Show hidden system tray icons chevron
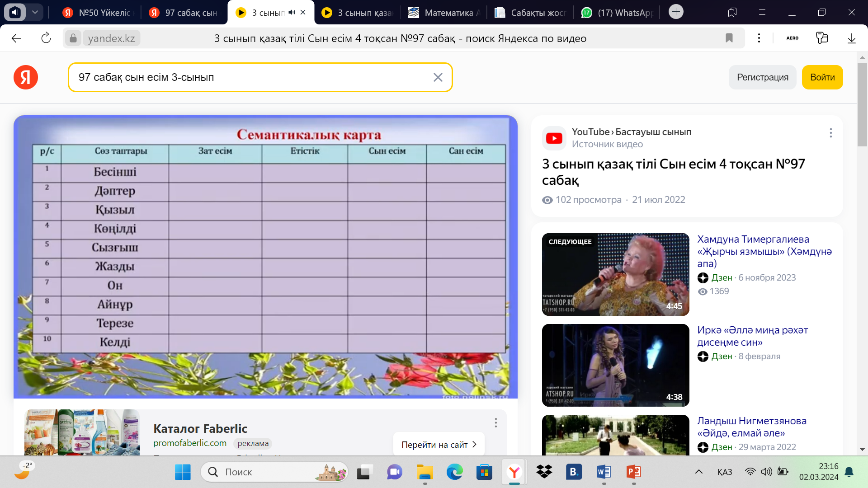 click(698, 472)
